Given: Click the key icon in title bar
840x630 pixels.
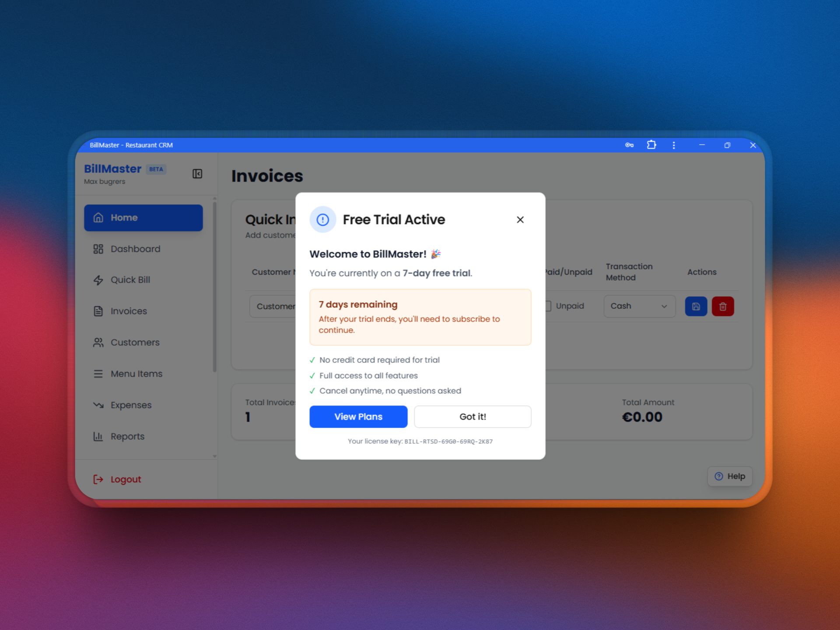Looking at the screenshot, I should click(x=629, y=145).
